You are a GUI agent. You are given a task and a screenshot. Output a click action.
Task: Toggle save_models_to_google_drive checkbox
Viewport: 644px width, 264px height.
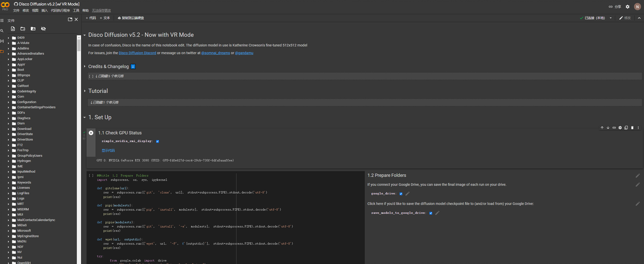pyautogui.click(x=431, y=213)
